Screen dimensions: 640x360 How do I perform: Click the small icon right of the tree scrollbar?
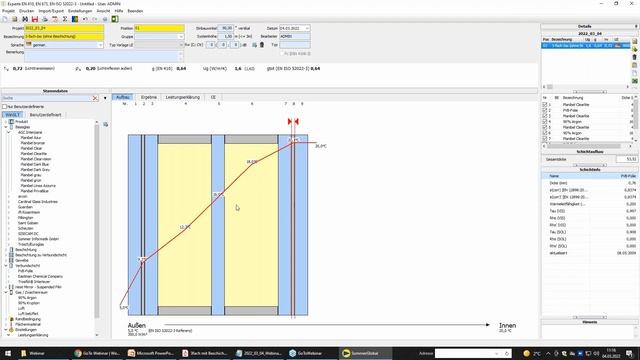click(x=106, y=124)
